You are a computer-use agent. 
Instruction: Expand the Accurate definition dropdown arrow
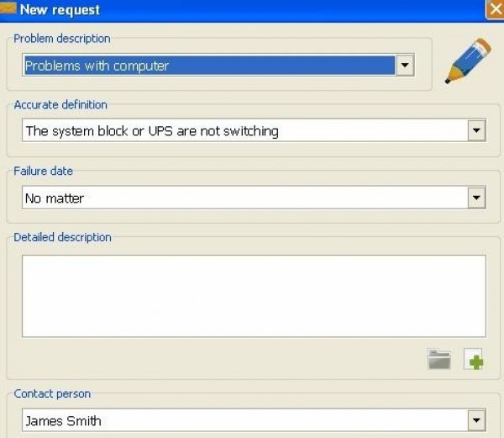click(476, 130)
